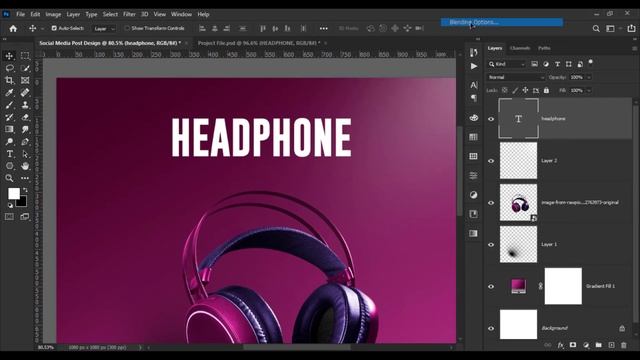Open the workspace switcher dropdown
This screenshot has width=640, height=360.
click(x=613, y=29)
